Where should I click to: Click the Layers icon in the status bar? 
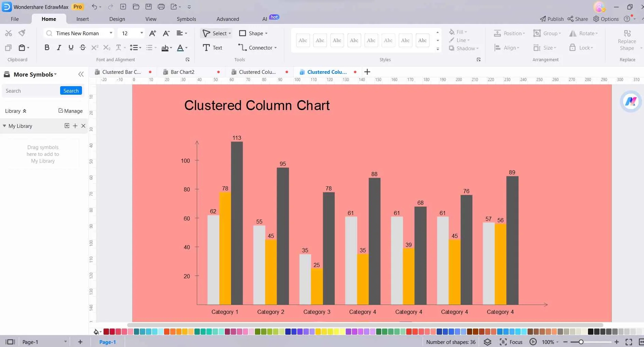487,342
